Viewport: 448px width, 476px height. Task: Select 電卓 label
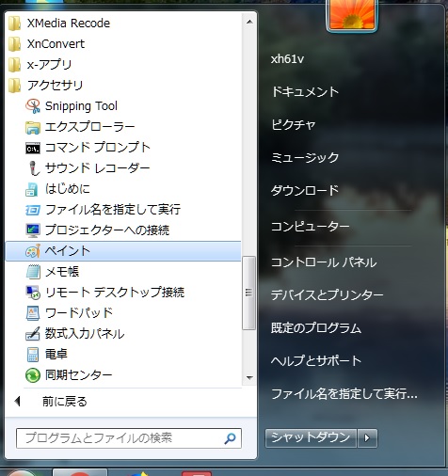coord(56,355)
